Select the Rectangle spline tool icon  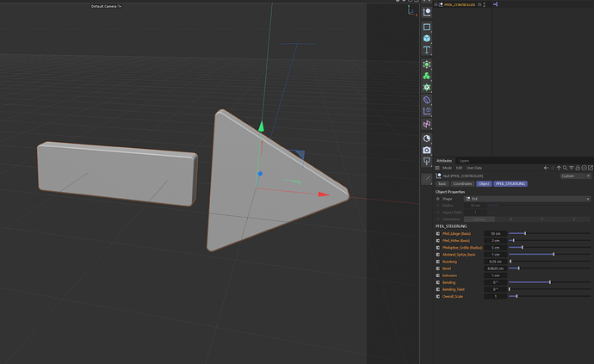[427, 27]
